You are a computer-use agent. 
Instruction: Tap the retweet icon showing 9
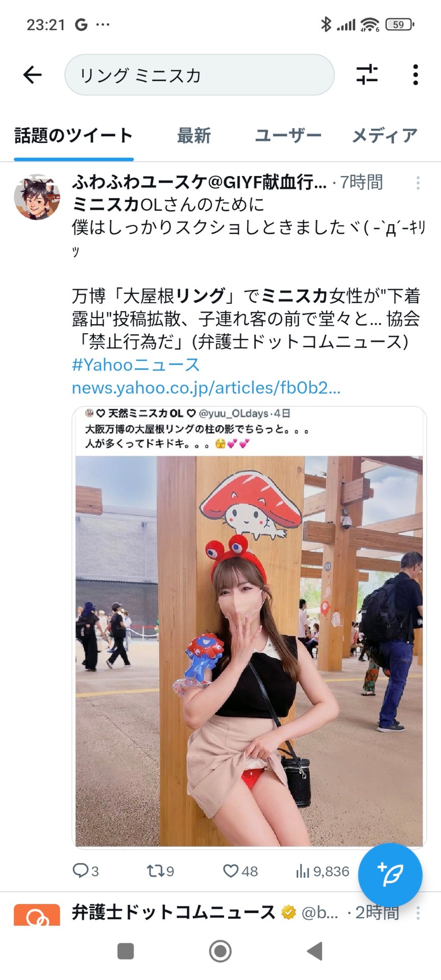click(x=160, y=871)
